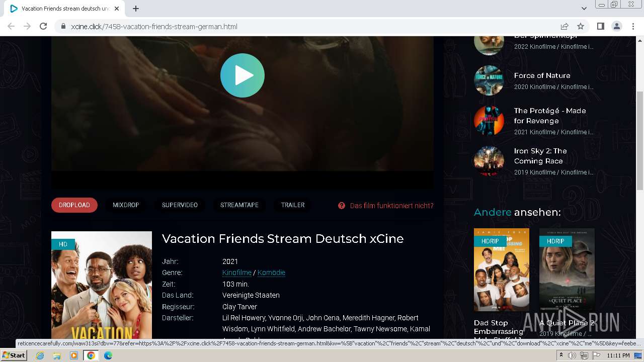The image size is (644, 362).
Task: Click the Vacation Friends poster image
Action: 102,285
